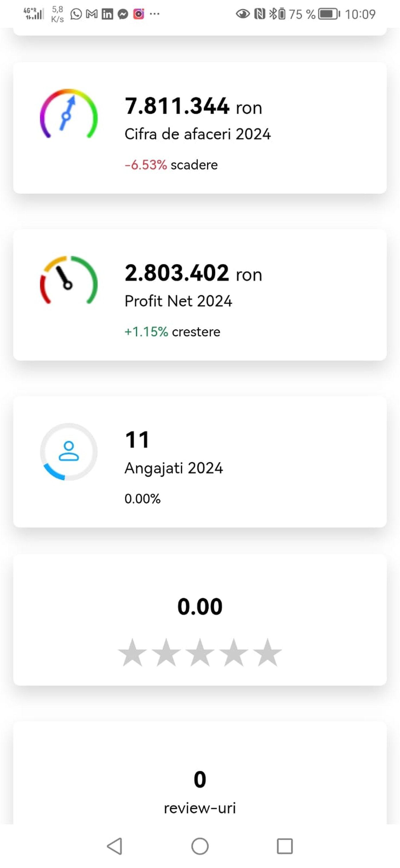Tap the Gmail notification icon
This screenshot has width=400, height=868.
(92, 14)
